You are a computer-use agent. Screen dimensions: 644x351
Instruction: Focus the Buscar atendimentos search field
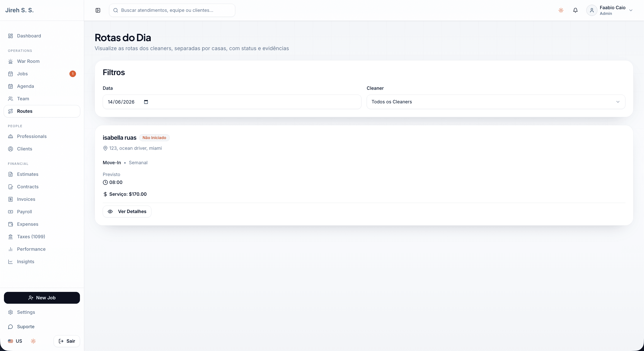[x=172, y=10]
